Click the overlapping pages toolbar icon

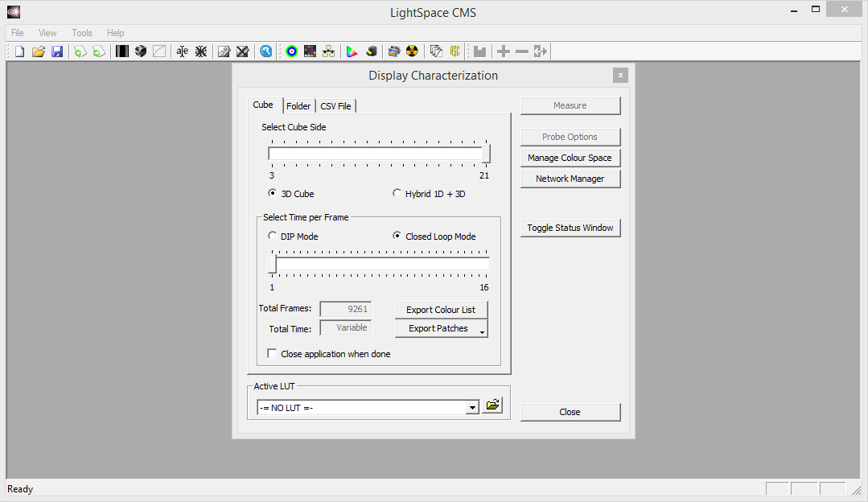[436, 51]
